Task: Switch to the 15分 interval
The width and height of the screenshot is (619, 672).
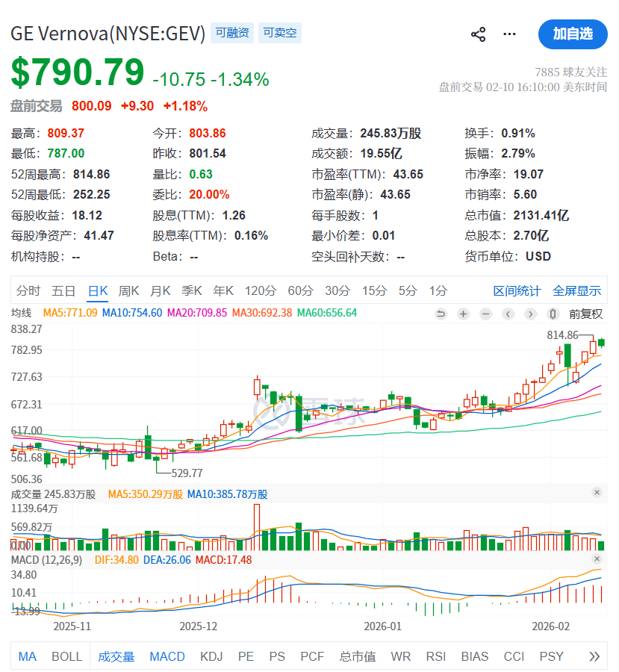Action: click(374, 291)
